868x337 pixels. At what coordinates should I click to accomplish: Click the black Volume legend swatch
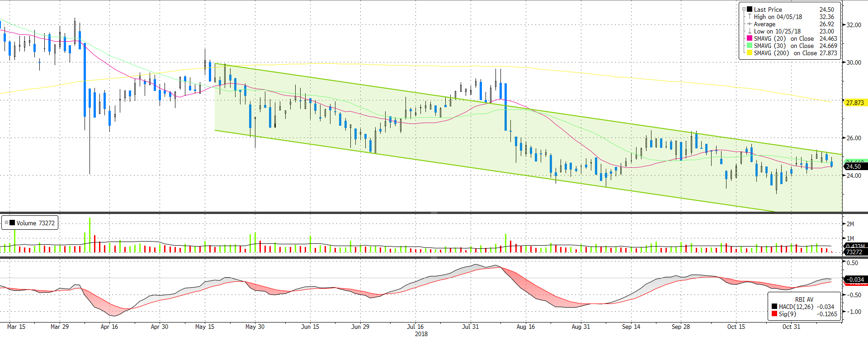12,223
